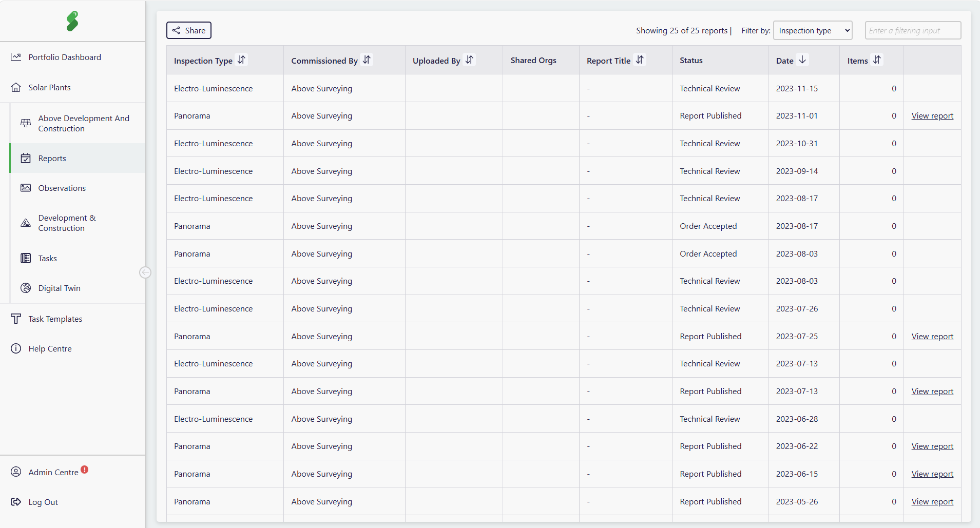Click the date 2023-11-15
This screenshot has width=980, height=528.
tap(797, 88)
